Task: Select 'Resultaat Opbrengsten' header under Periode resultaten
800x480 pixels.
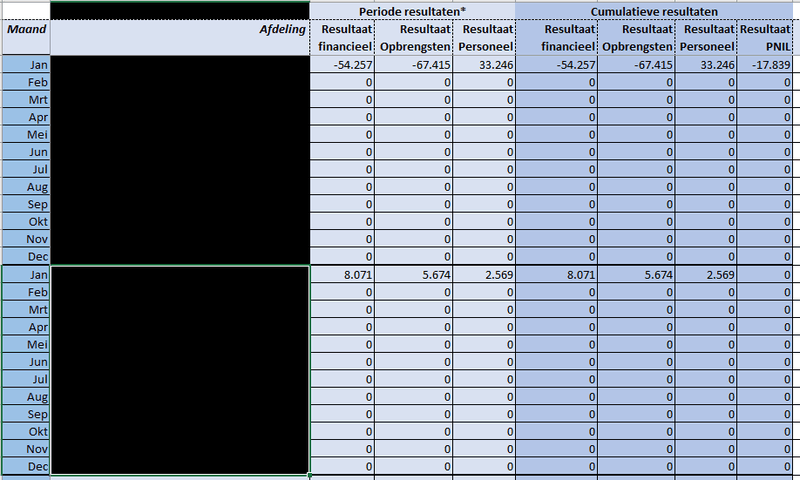Action: click(x=413, y=38)
